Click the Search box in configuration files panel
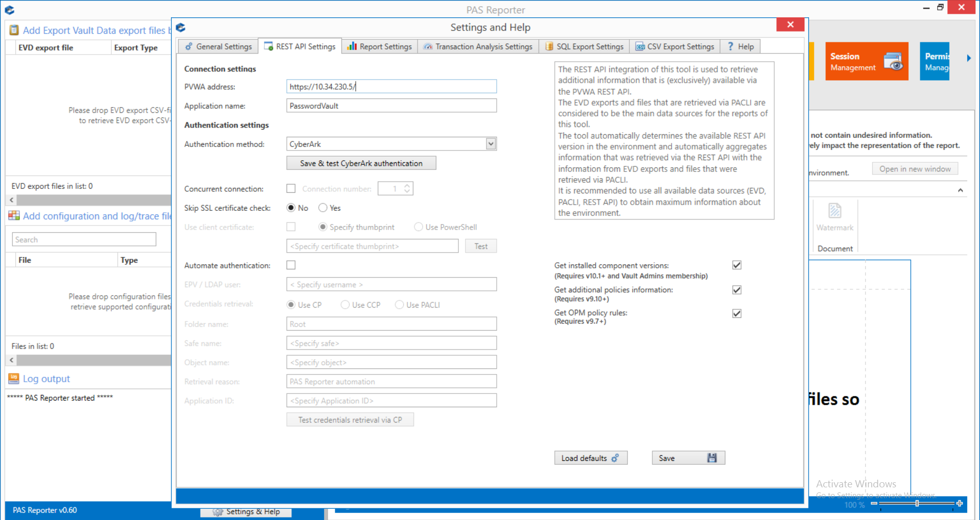The image size is (980, 520). tap(84, 239)
